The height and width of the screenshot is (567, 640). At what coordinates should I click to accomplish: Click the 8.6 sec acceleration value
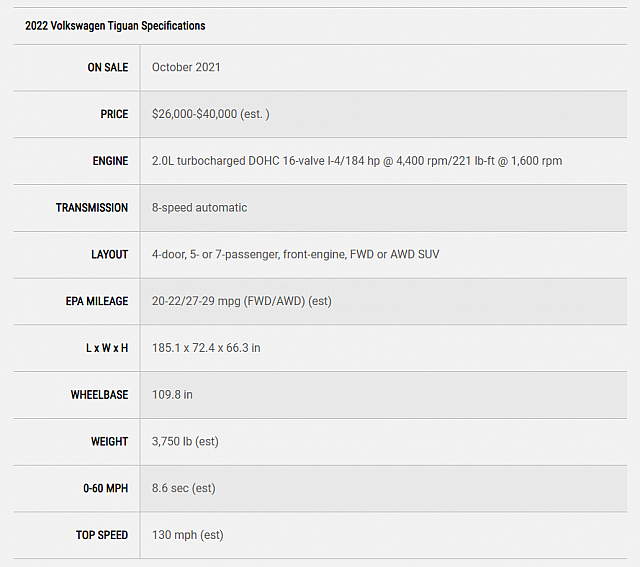(x=184, y=488)
